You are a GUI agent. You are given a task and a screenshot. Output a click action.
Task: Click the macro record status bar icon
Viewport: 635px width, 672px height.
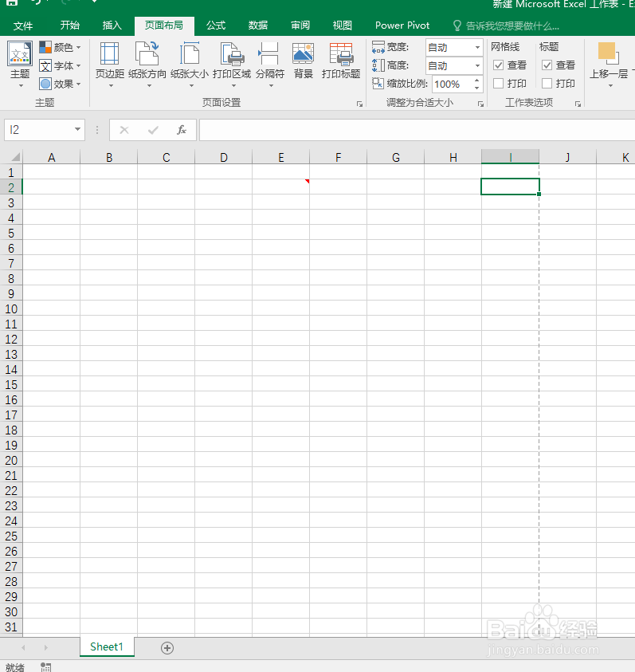pyautogui.click(x=46, y=667)
